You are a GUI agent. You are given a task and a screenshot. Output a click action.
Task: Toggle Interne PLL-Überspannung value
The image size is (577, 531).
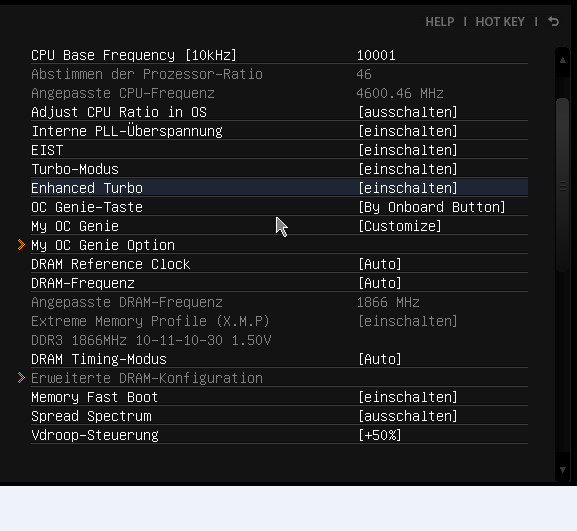coord(408,131)
